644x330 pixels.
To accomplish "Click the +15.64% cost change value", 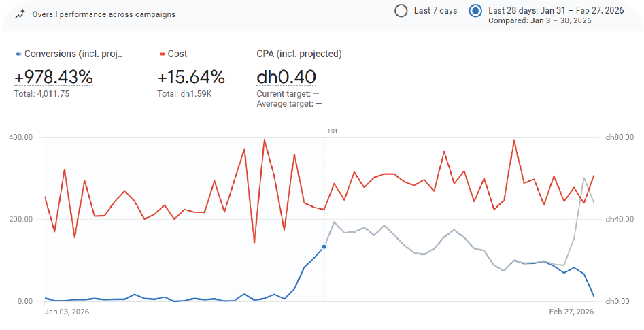I will coord(191,77).
